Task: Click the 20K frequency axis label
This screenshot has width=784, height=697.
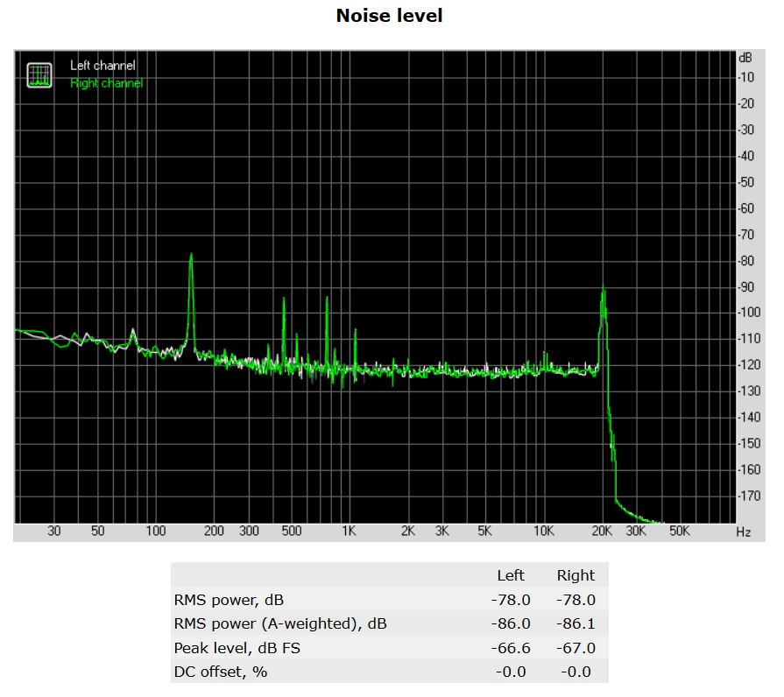Action: 602,532
